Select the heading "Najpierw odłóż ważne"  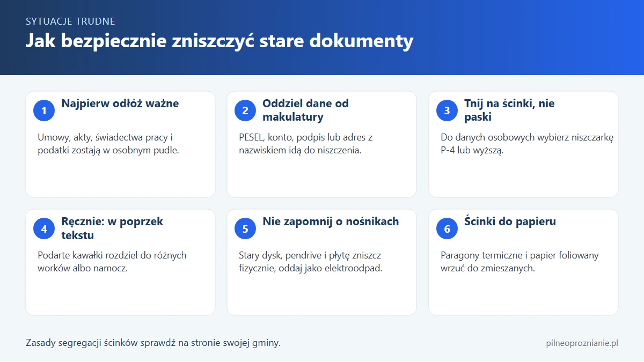point(120,104)
